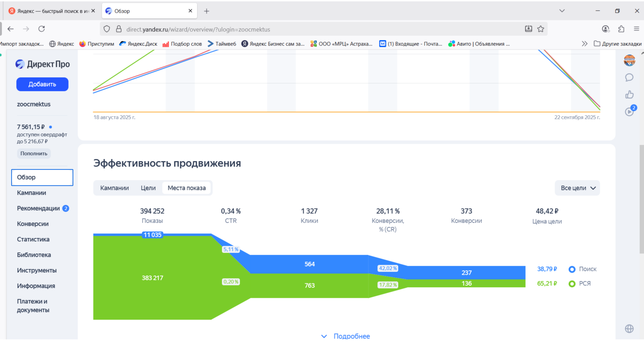Reload the page with the refresh icon
This screenshot has width=644, height=343.
[42, 29]
